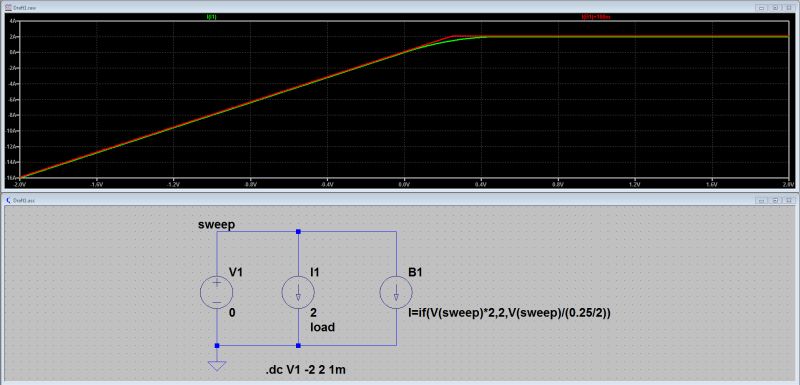Click the 'V1' component name
This screenshot has height=385, width=800.
[235, 272]
